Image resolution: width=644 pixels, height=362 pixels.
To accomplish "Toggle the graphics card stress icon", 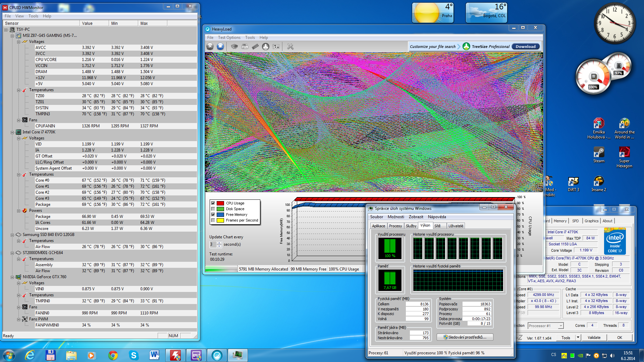I will (x=276, y=47).
